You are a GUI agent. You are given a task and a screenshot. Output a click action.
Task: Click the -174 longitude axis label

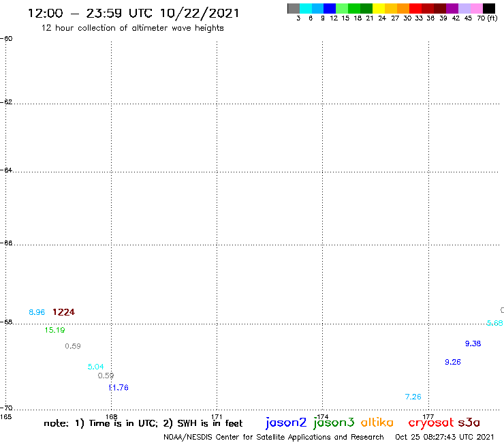pyautogui.click(x=322, y=417)
